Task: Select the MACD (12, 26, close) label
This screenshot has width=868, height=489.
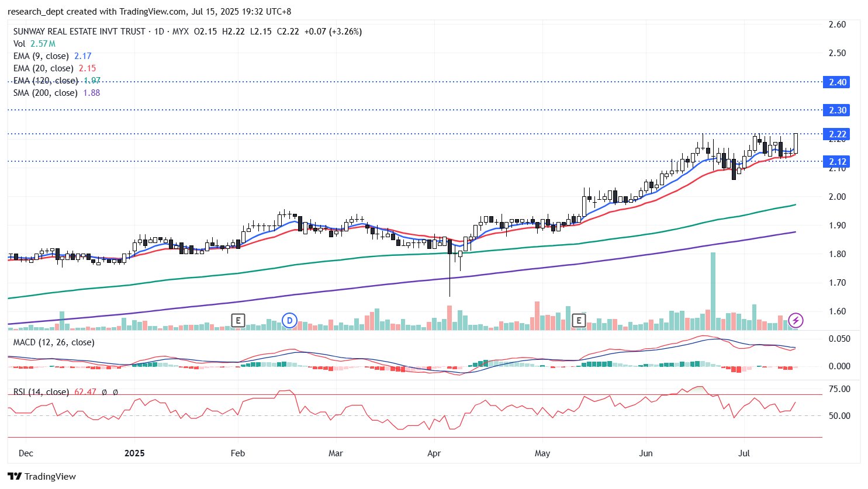Action: pos(54,342)
